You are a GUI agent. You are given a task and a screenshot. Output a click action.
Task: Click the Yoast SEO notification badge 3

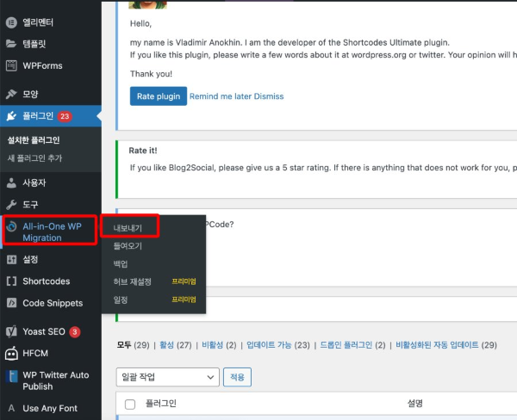75,331
